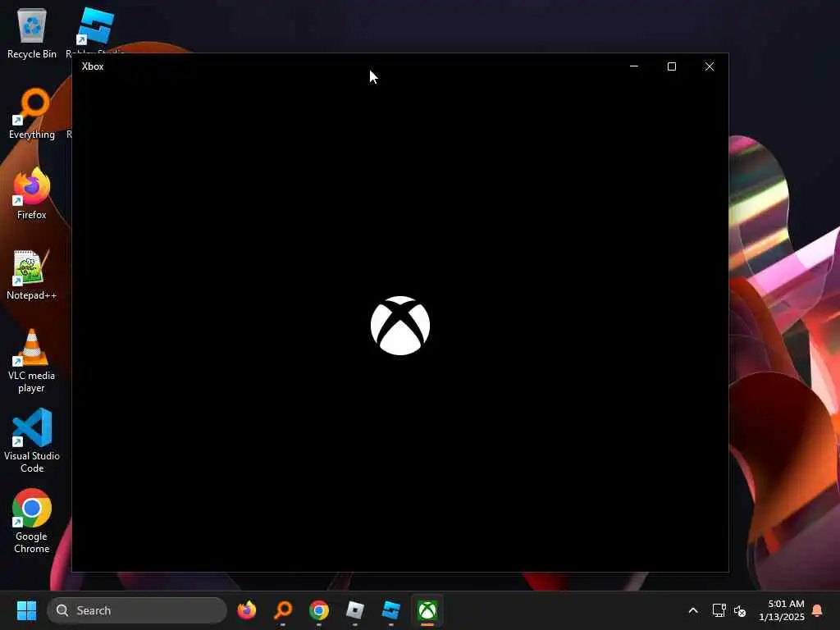Image resolution: width=840 pixels, height=630 pixels.
Task: Open the Roblox Studio desktop shortcut
Action: [95, 31]
